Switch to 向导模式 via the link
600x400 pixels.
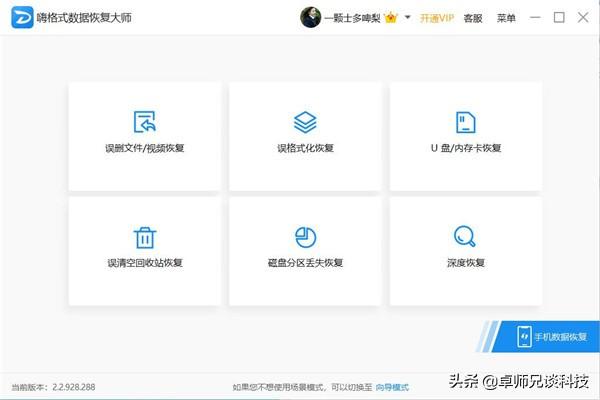391,387
